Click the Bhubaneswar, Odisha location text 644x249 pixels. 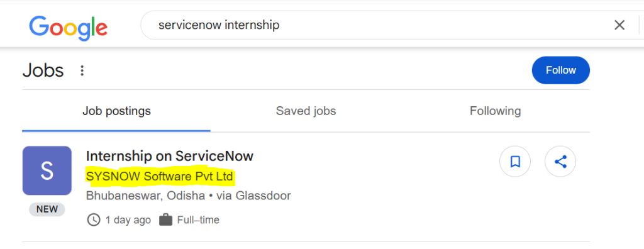[x=145, y=196]
